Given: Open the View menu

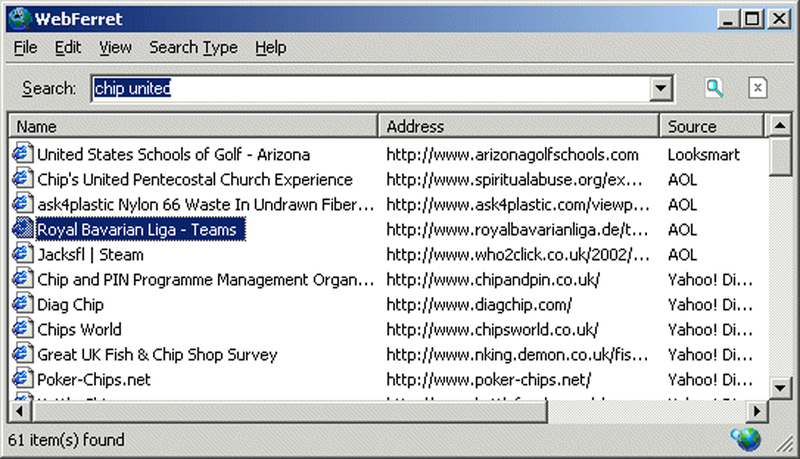Looking at the screenshot, I should coord(115,47).
